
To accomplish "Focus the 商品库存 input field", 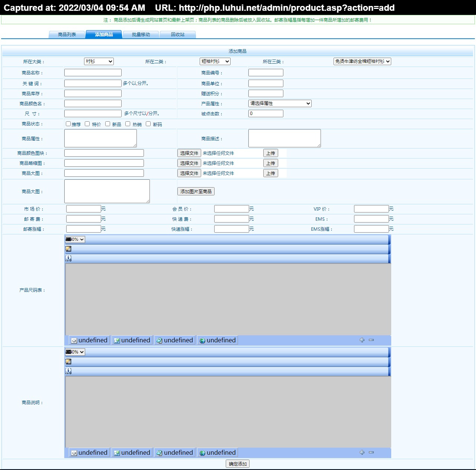I will point(93,93).
